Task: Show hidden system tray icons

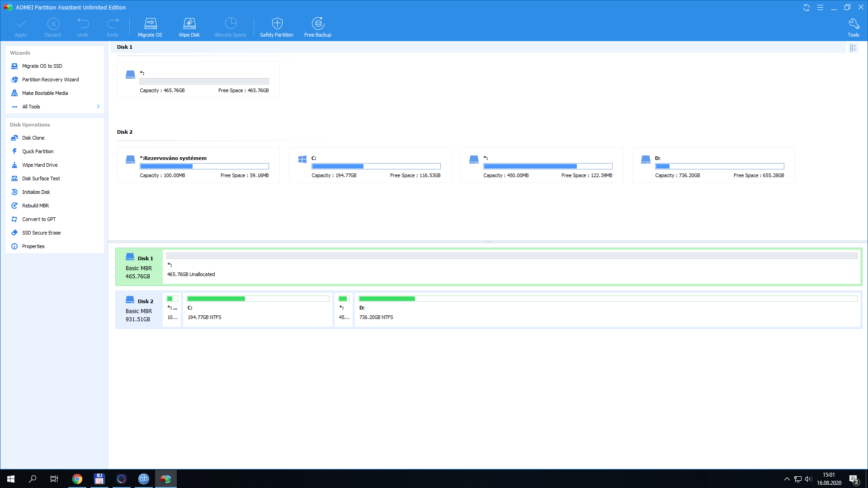Action: [787, 479]
